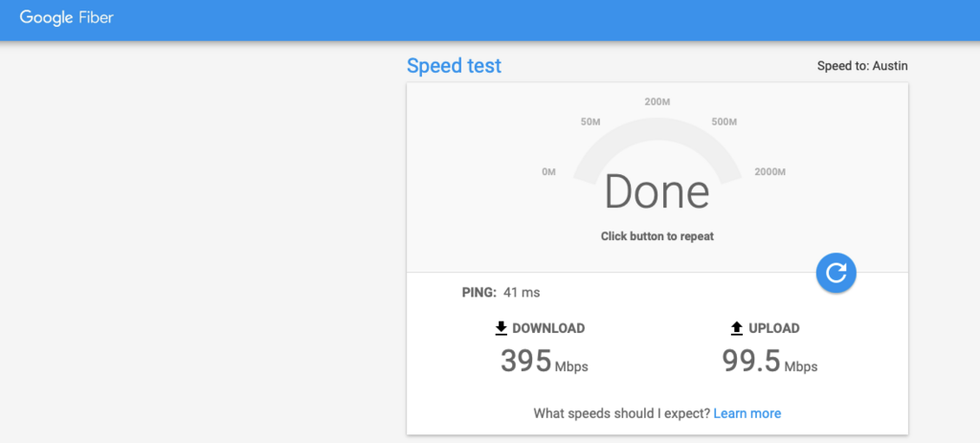Image resolution: width=980 pixels, height=443 pixels.
Task: Click the upload arrow icon
Action: tap(736, 328)
